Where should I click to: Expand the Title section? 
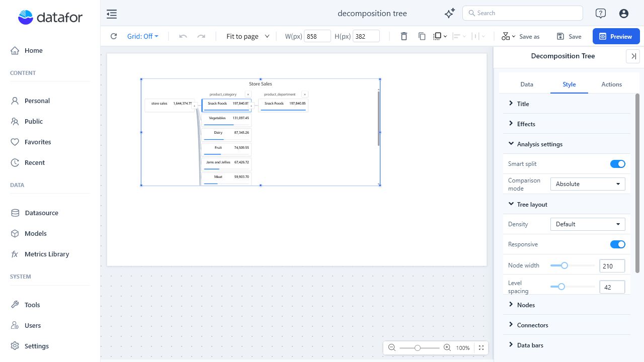(x=567, y=104)
